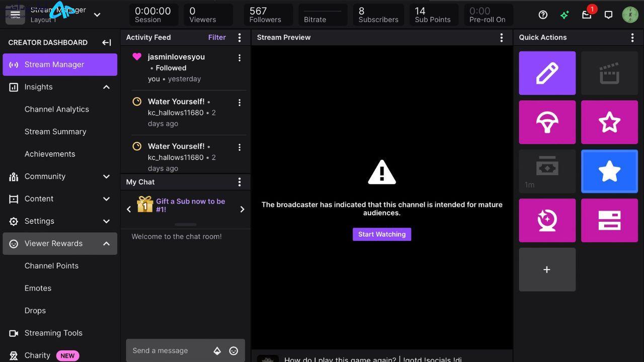This screenshot has height=362, width=644.
Task: Collapse the Creator Dashboard sidebar
Action: point(107,43)
